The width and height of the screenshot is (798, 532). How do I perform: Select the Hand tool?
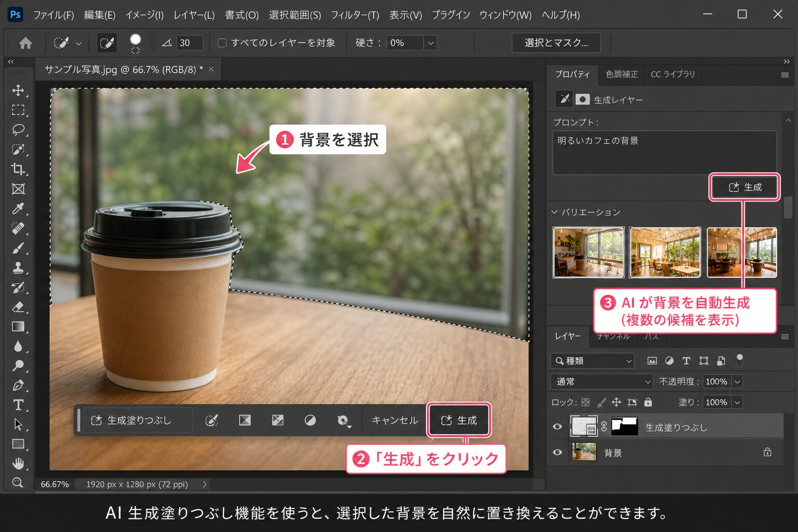coord(18,463)
